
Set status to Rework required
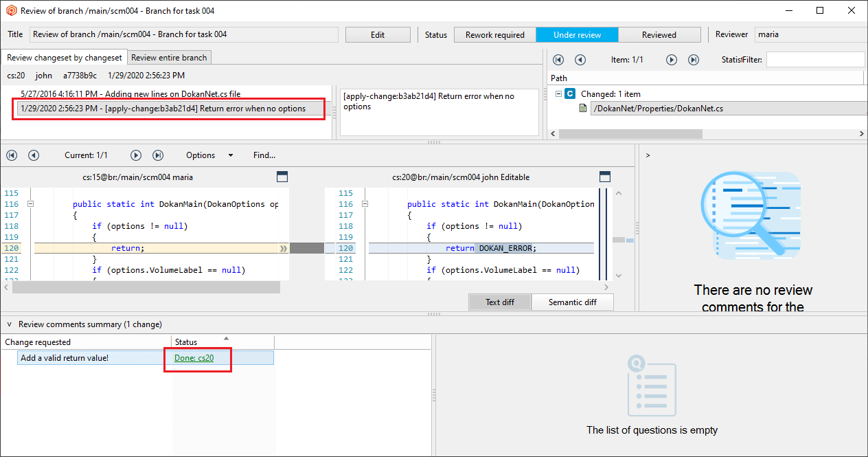(x=495, y=35)
